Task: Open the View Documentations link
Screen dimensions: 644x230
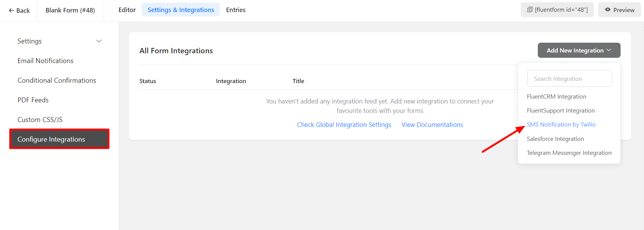Action: (x=432, y=125)
